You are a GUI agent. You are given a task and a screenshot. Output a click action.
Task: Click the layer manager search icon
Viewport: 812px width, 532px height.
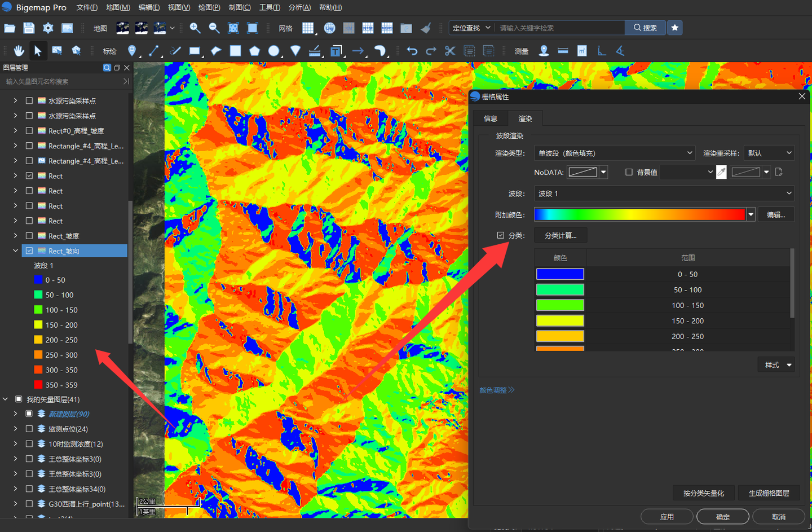107,67
